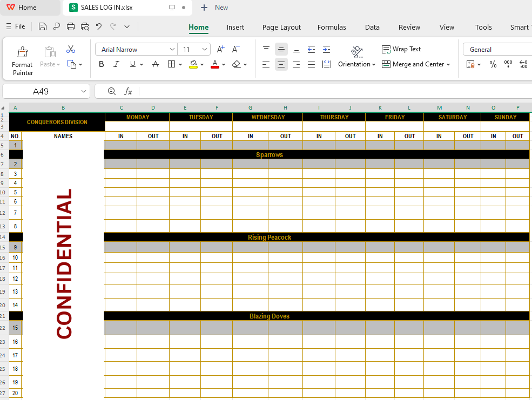The image size is (532, 400).
Task: Click the Cut scissors icon
Action: click(x=71, y=49)
